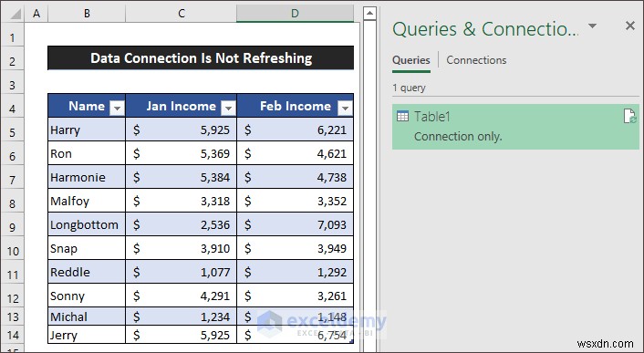Screen dimensions: 644x353
Task: Select Michal's Jan Income cell 1,234
Action: click(182, 317)
